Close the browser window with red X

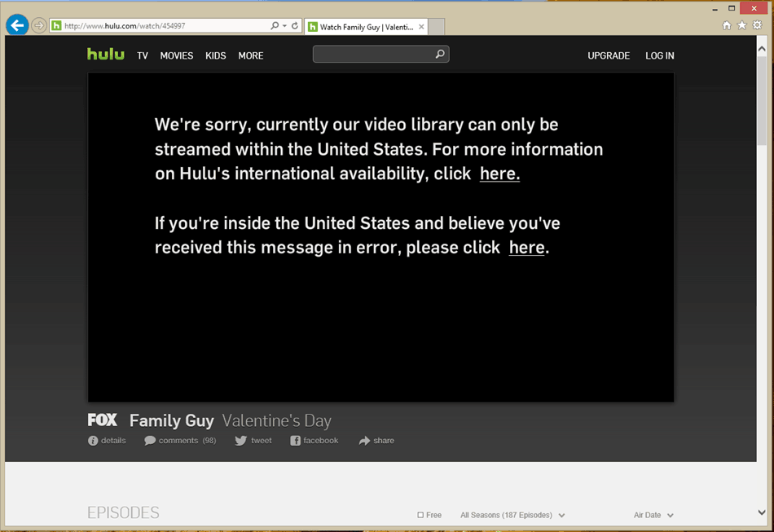[x=754, y=8]
